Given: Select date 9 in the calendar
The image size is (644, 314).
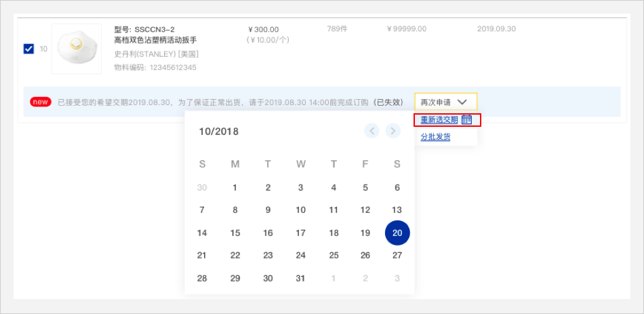Looking at the screenshot, I should 268,210.
